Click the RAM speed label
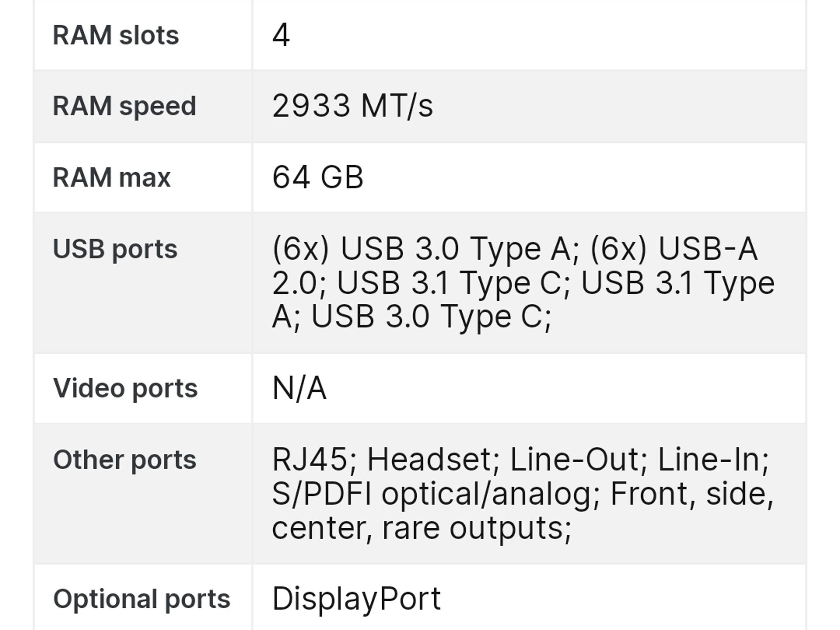The image size is (840, 630). [124, 107]
